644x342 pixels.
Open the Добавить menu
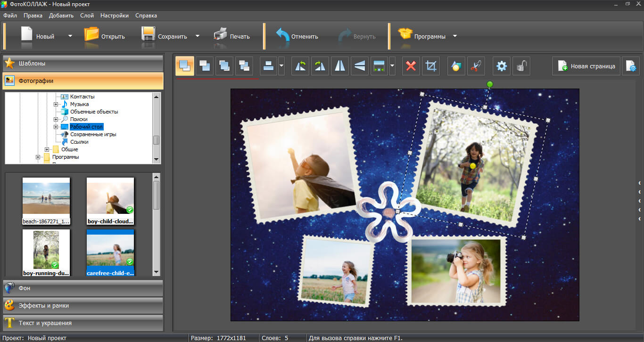coord(61,16)
